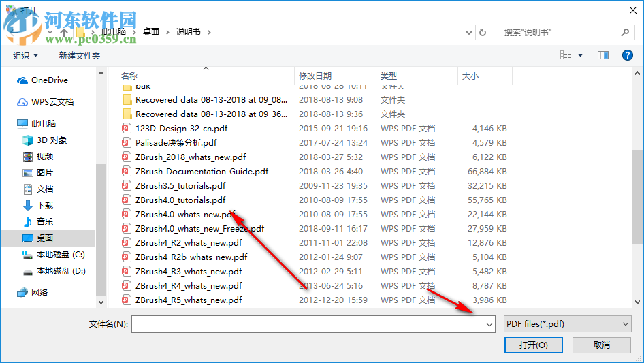Select ZBrush_2018_whats_new.pdf
The image size is (644, 363).
pyautogui.click(x=191, y=157)
